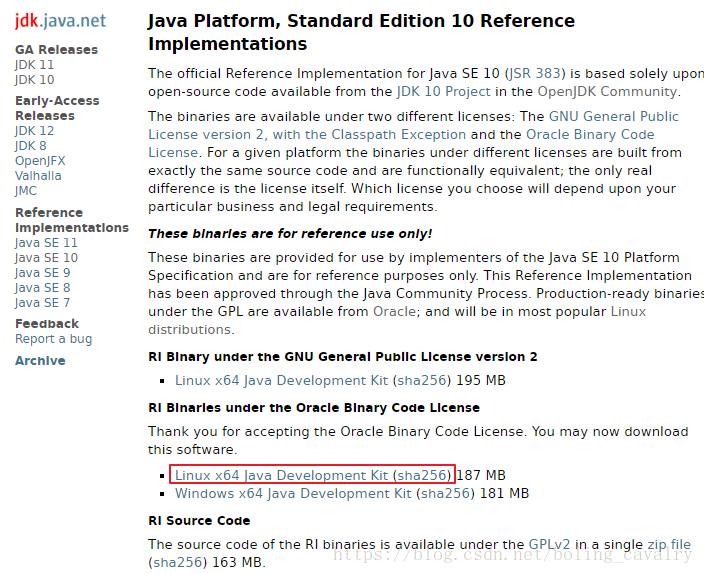Open the OpenJFX sidebar link
704x574 pixels.
[x=40, y=161]
